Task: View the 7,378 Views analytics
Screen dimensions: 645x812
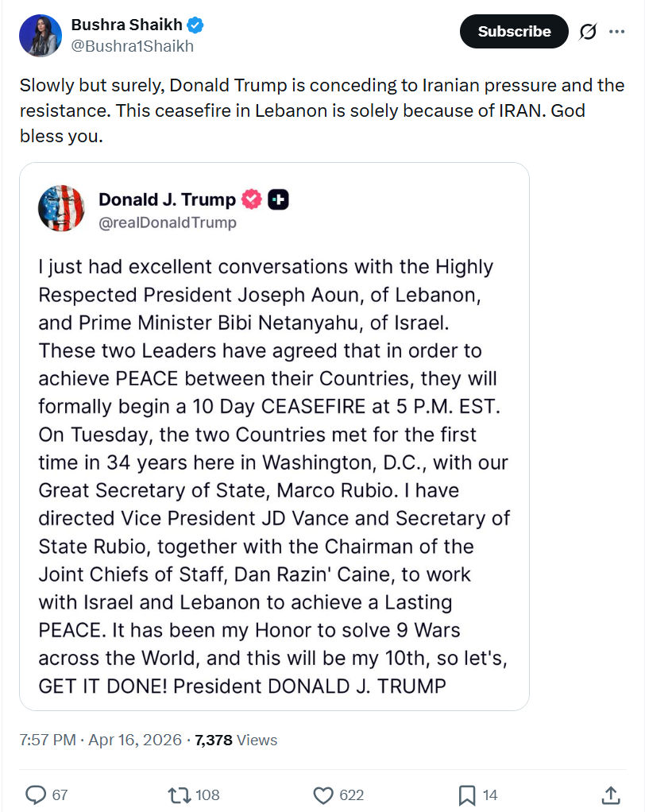Action: coord(236,740)
